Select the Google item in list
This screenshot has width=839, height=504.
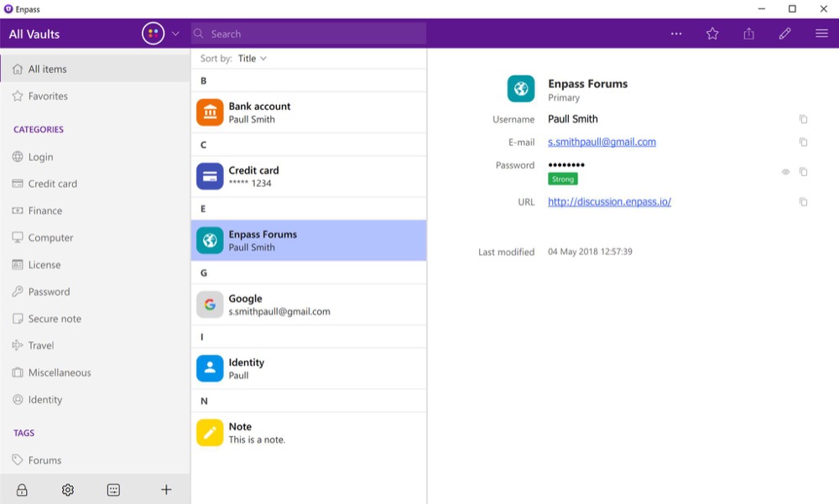click(x=309, y=304)
